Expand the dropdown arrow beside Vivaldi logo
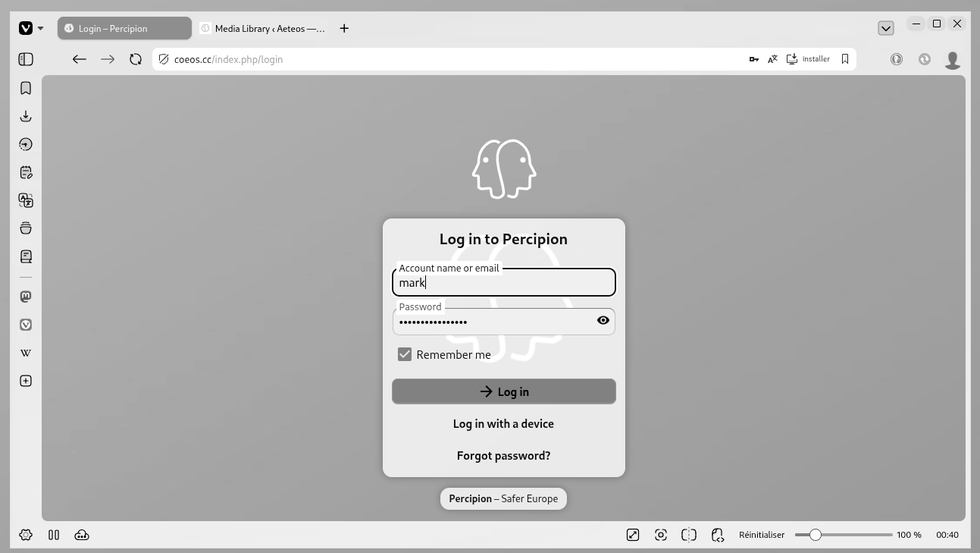The width and height of the screenshot is (980, 553). [40, 28]
